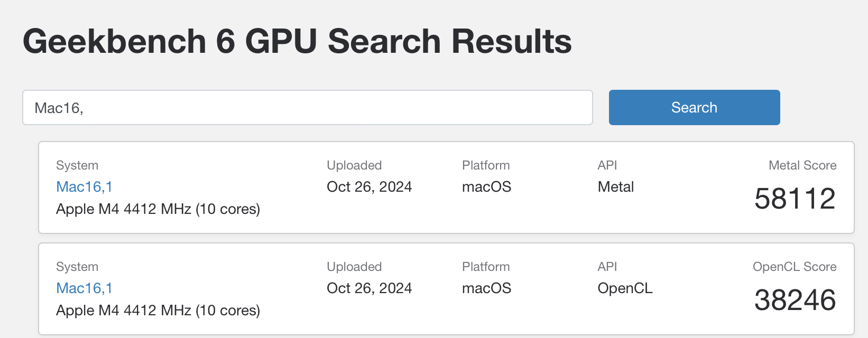Image resolution: width=868 pixels, height=338 pixels.
Task: Click the macOS platform label in first result
Action: click(x=486, y=186)
